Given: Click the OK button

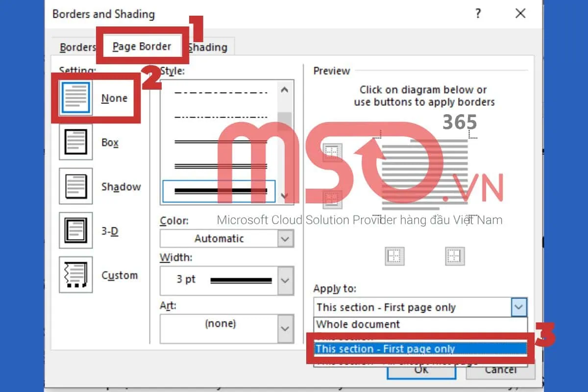Looking at the screenshot, I should [420, 370].
